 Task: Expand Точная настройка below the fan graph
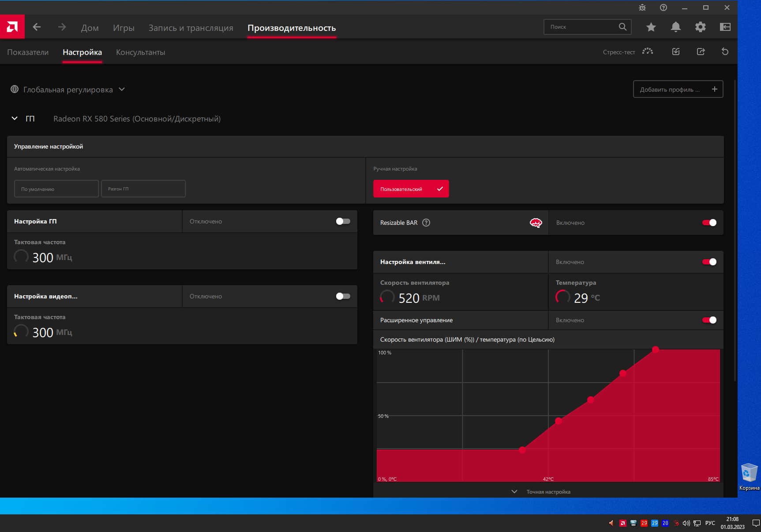[540, 492]
